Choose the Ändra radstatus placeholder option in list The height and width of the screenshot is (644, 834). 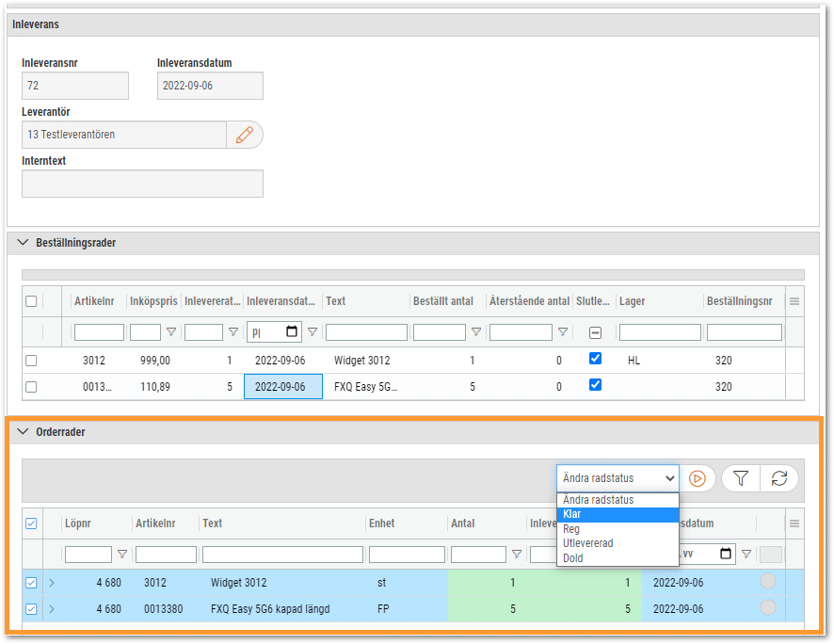point(617,500)
